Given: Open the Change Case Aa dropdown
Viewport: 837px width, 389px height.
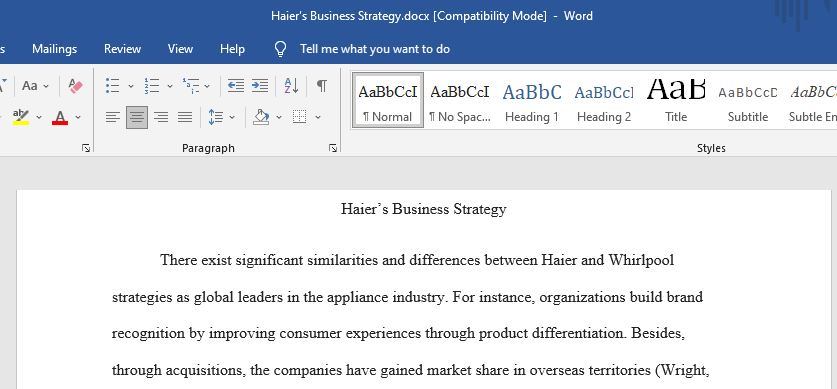Looking at the screenshot, I should 35,85.
